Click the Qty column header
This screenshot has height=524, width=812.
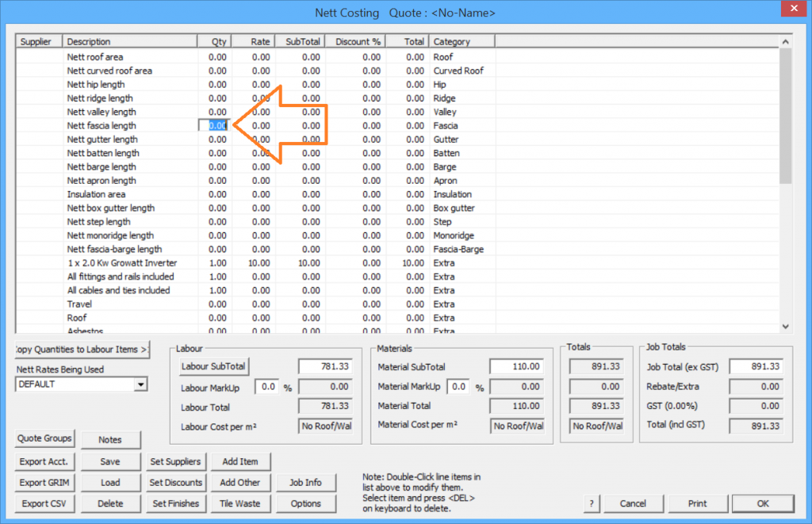click(x=214, y=41)
